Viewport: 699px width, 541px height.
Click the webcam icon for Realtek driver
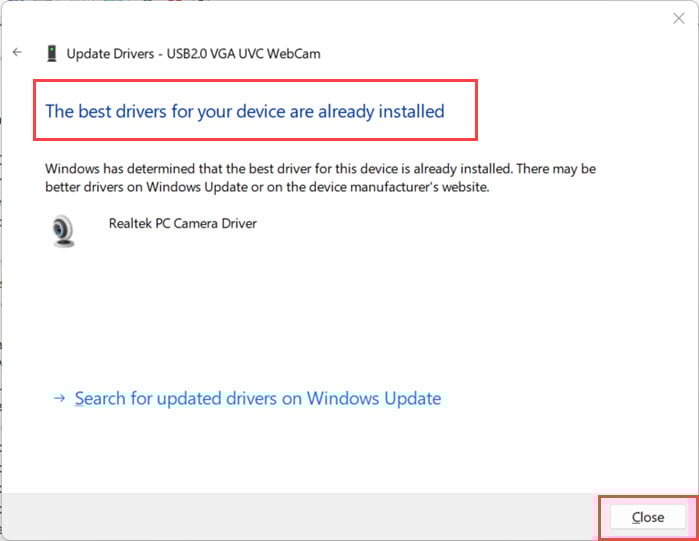click(x=63, y=231)
